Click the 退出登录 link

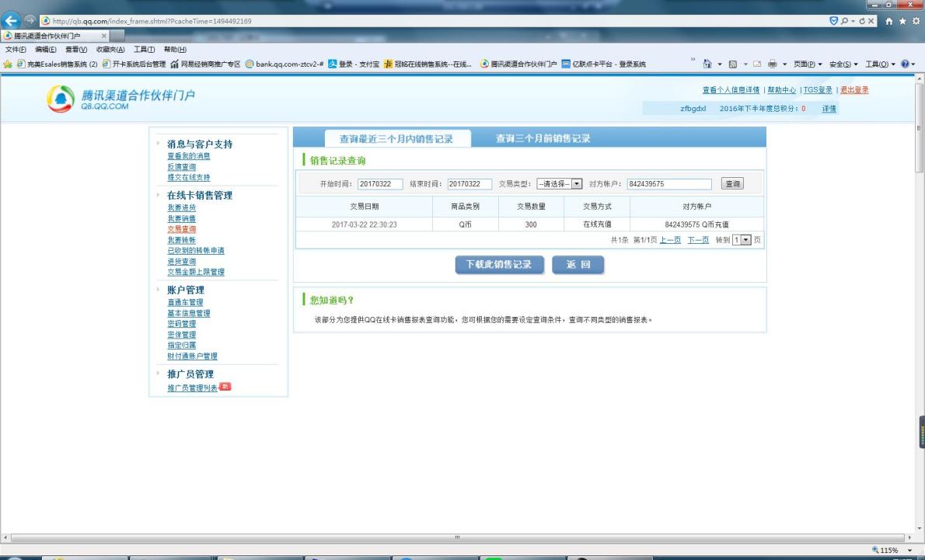click(854, 90)
